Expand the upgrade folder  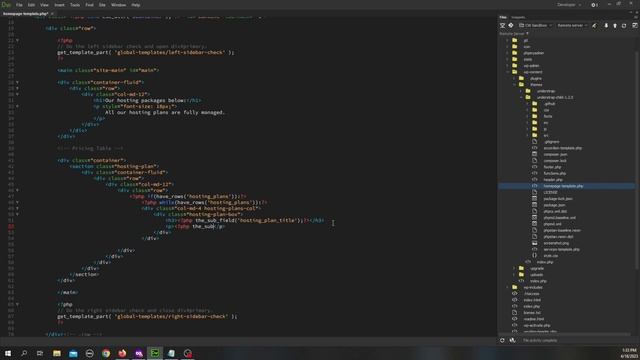point(514,268)
